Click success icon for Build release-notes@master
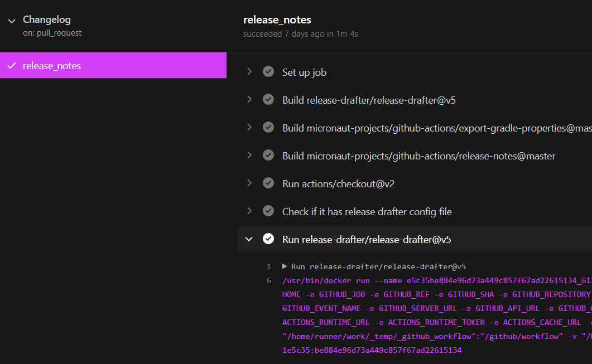 (268, 155)
